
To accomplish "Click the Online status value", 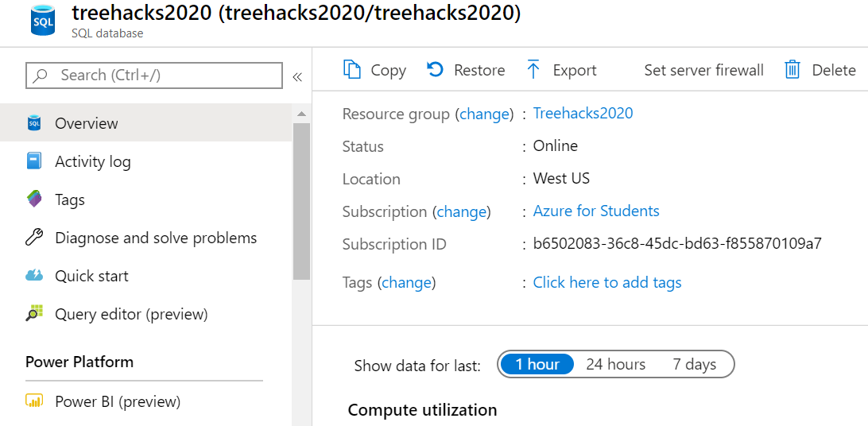I will [x=556, y=145].
